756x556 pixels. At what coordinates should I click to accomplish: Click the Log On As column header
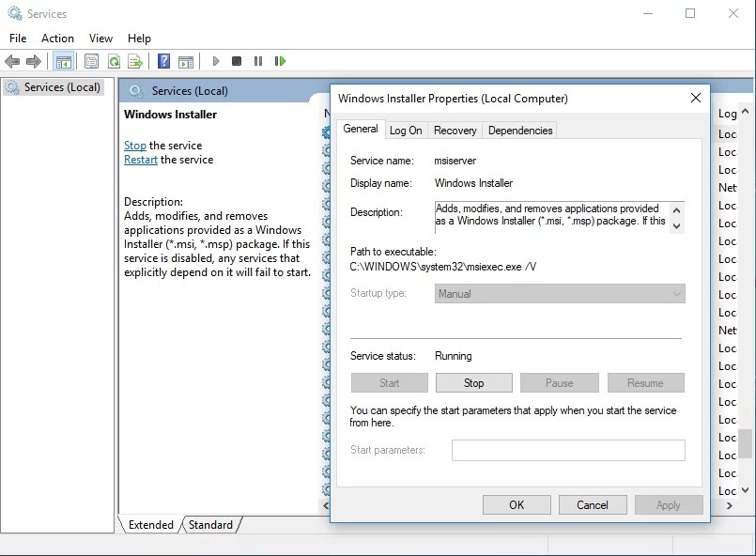point(727,114)
